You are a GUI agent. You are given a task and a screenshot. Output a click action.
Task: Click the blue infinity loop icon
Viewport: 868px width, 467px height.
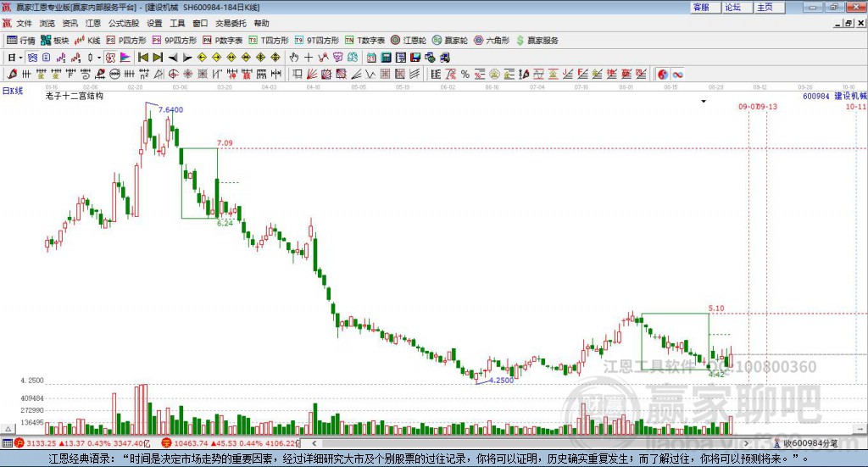tap(677, 74)
